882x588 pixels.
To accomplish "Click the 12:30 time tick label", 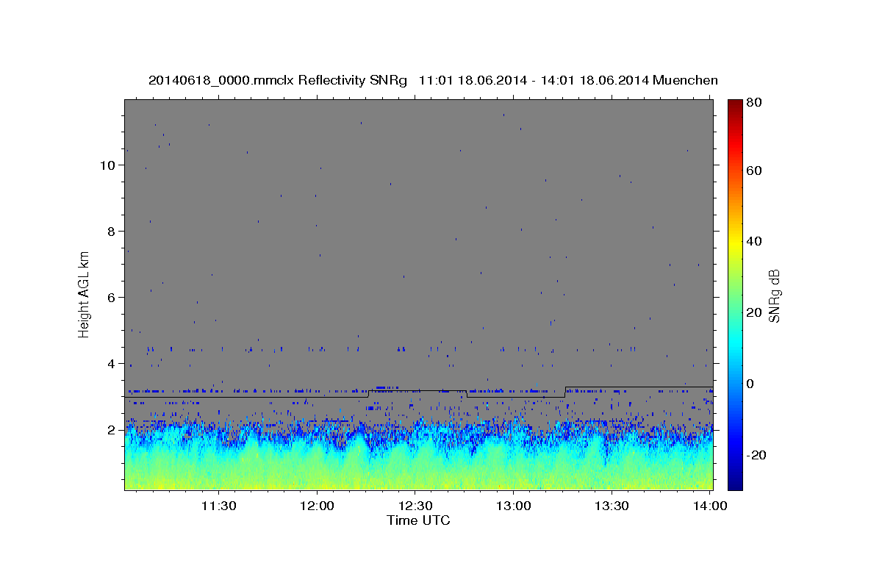I will pyautogui.click(x=415, y=506).
